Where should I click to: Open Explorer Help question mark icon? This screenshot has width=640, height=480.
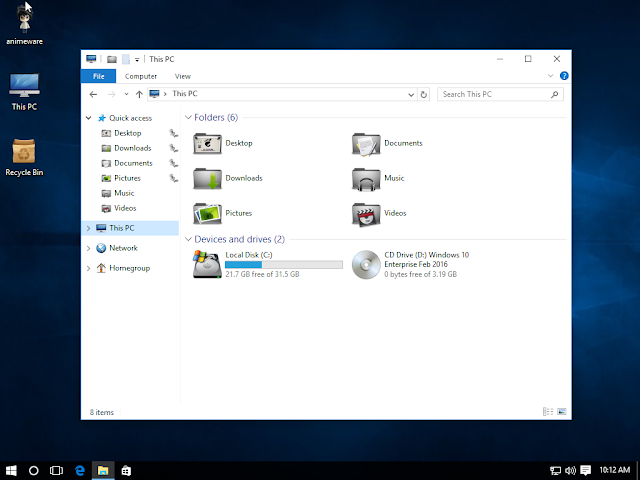point(564,76)
